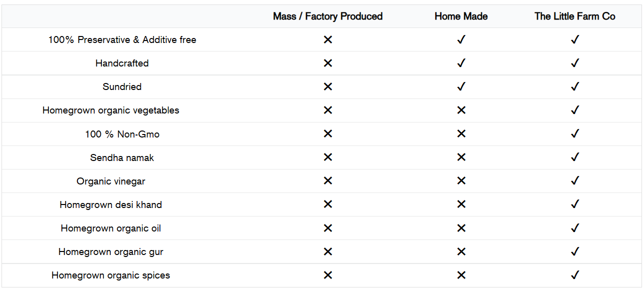This screenshot has width=644, height=290.
Task: Click Mass Produced cross for Homegrown organic gur
Action: point(327,251)
